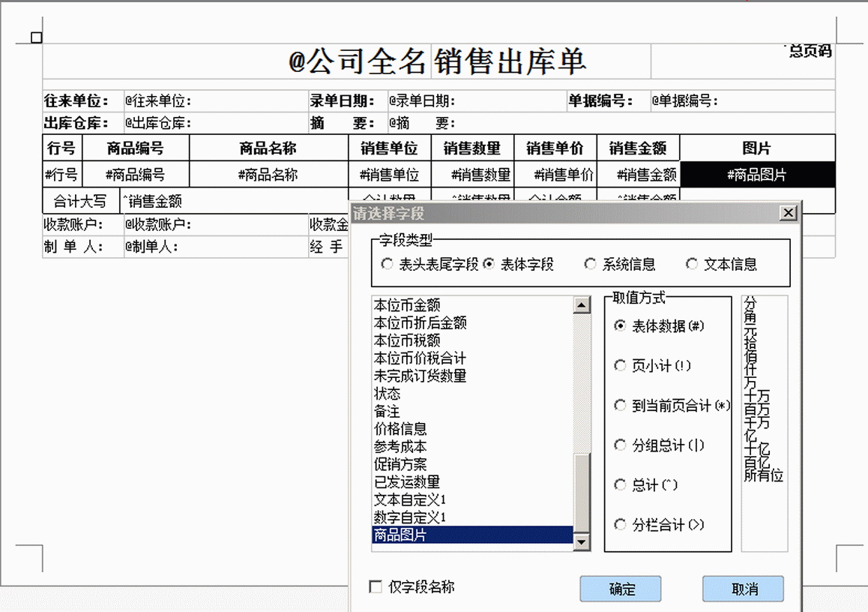Enable the 仅字段名称 checkbox
Viewport: 868px width, 612px height.
[x=376, y=587]
